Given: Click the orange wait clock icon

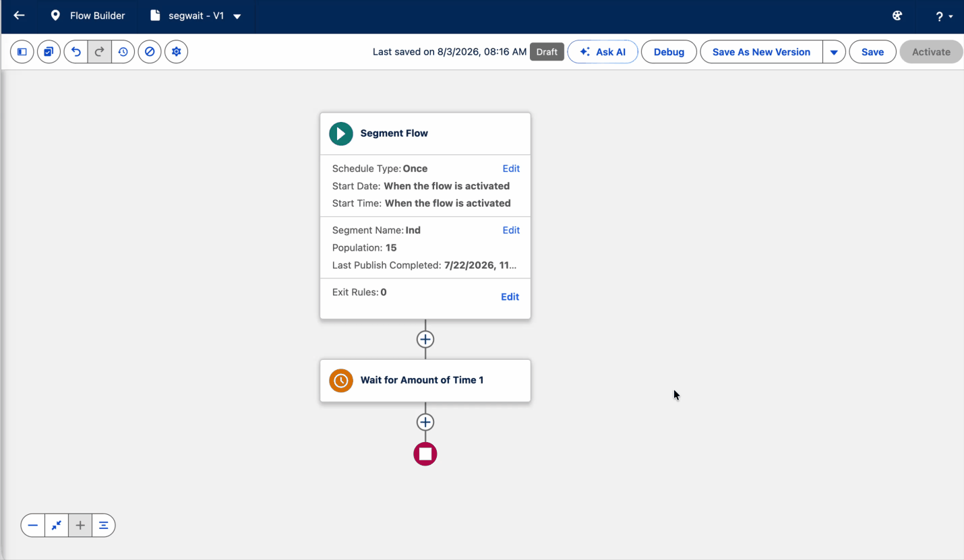Looking at the screenshot, I should tap(341, 380).
